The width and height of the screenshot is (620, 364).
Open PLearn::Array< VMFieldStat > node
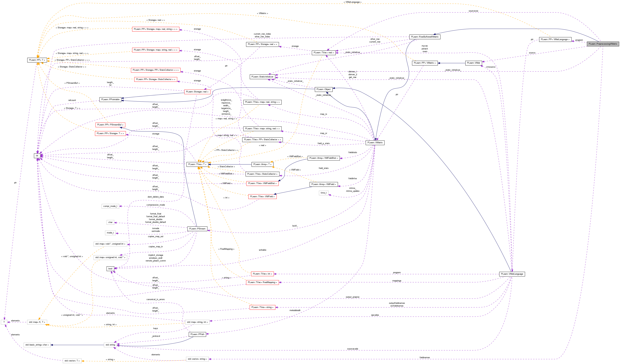pyautogui.click(x=324, y=158)
